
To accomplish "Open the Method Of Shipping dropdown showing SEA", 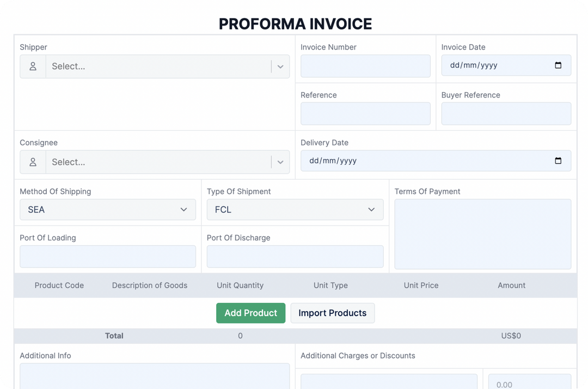I will [107, 209].
